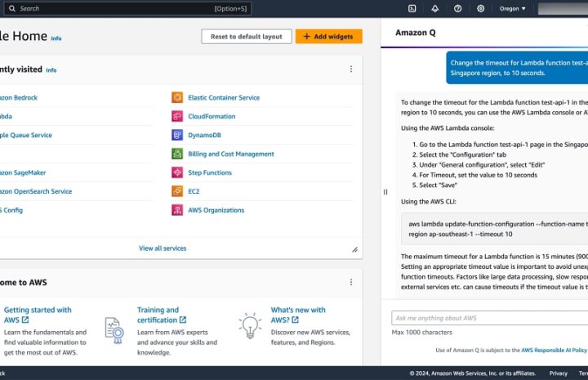This screenshot has height=380, width=588.
Task: Open the Elastic Container Service link
Action: [224, 97]
